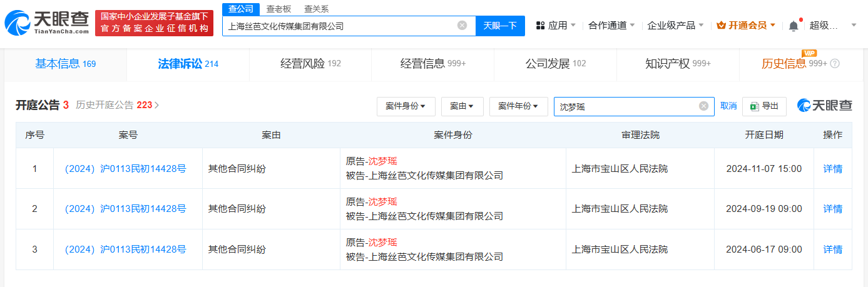Switch to 知识产权 tab

click(678, 64)
